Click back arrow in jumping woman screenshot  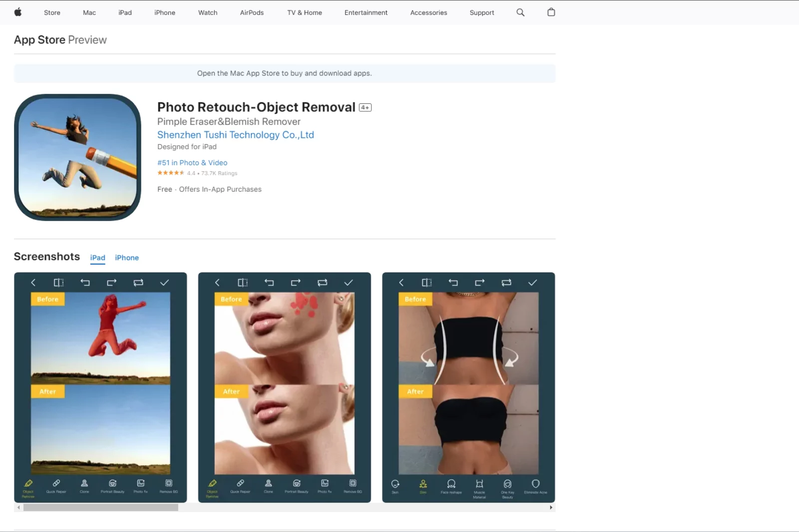tap(33, 282)
